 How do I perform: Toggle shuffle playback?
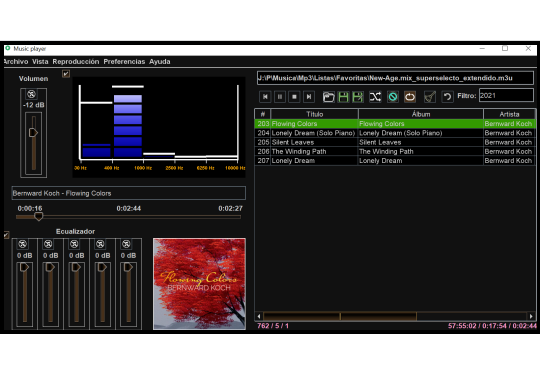point(375,97)
